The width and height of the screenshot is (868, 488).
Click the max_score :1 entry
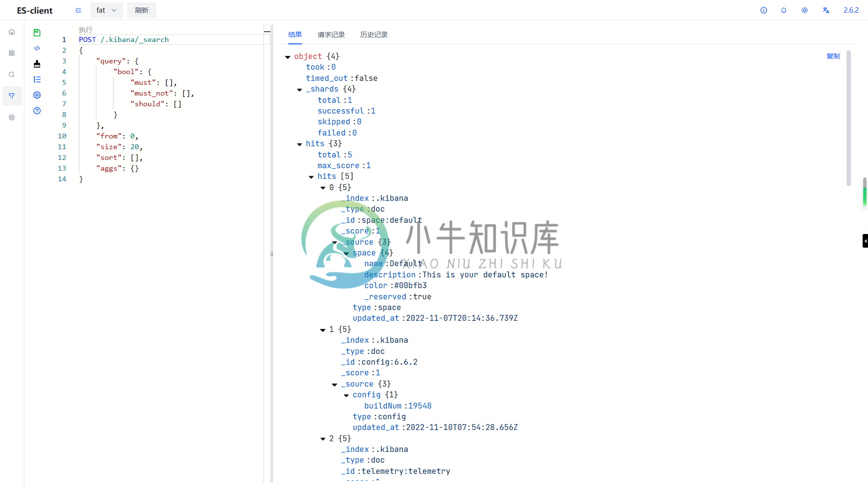[344, 166]
